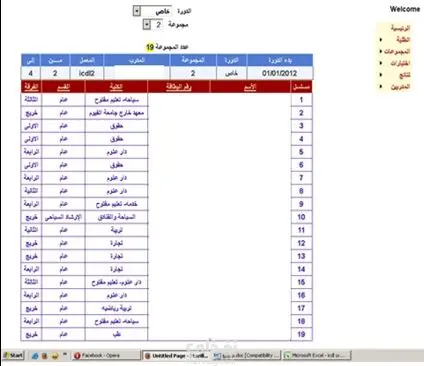424x366 pixels.
Task: Expand the arrow beside المجموعات
Action: click(381, 51)
